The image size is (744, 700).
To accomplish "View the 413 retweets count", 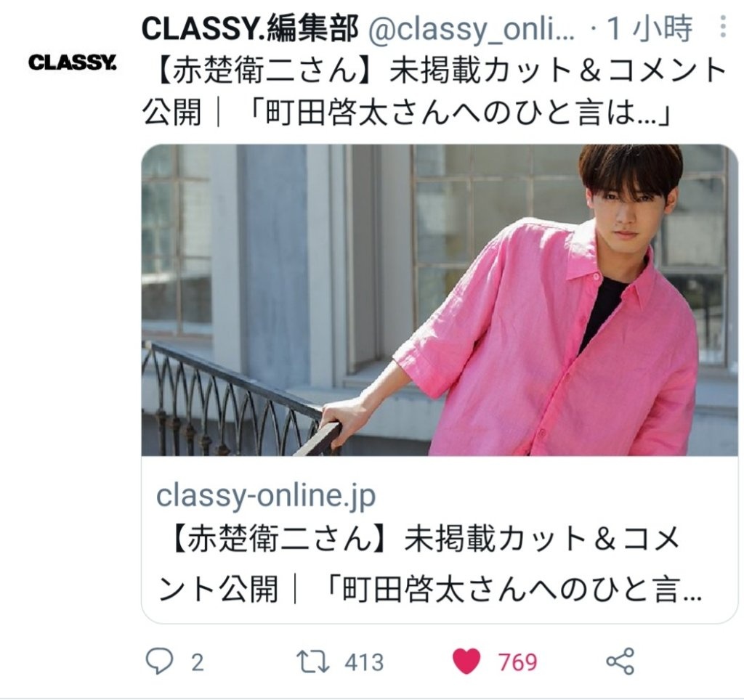I will [x=364, y=662].
